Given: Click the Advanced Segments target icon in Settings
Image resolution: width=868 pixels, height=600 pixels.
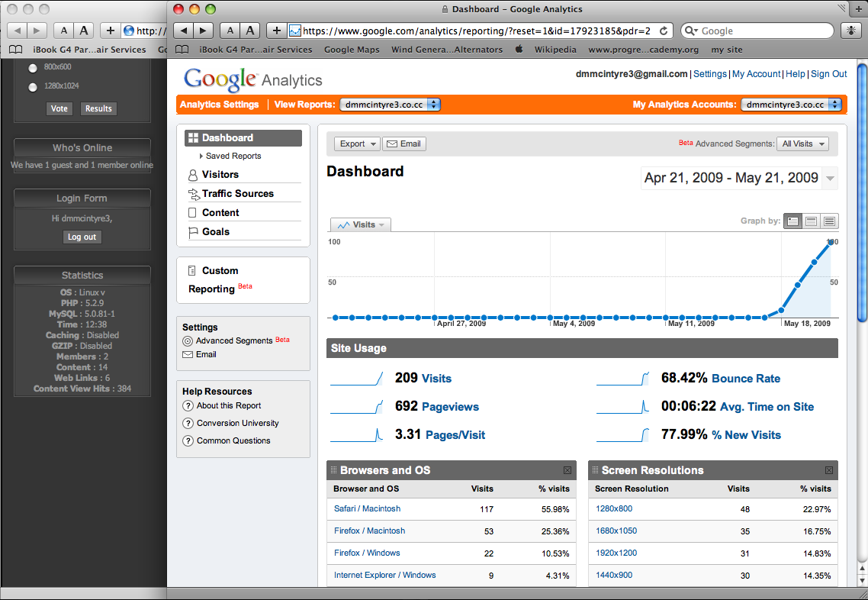Looking at the screenshot, I should click(x=188, y=341).
